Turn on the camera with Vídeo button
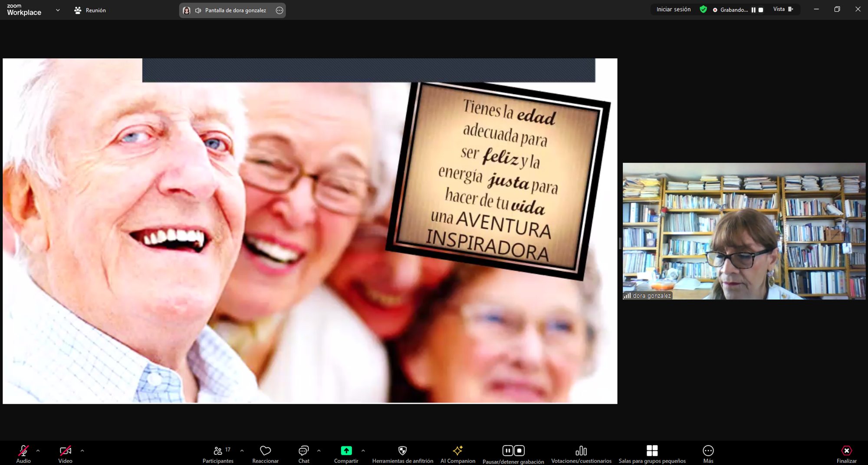Viewport: 868px width, 465px height. [x=66, y=453]
